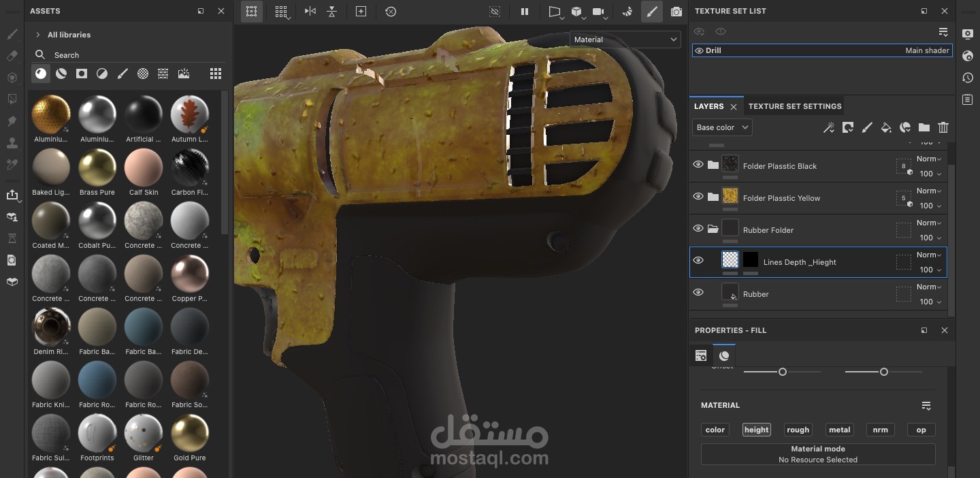980x478 pixels.
Task: Create a new folder in Layers panel
Action: click(924, 127)
